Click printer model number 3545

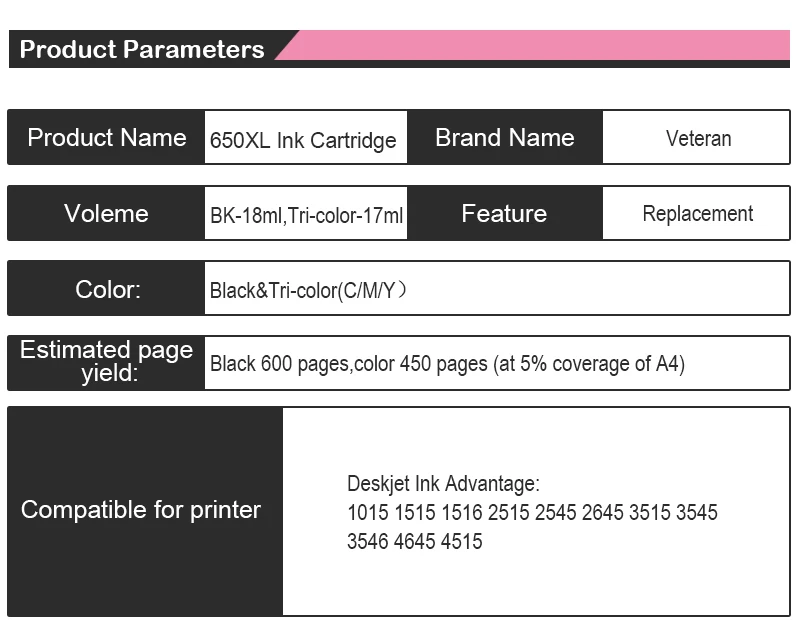[697, 513]
